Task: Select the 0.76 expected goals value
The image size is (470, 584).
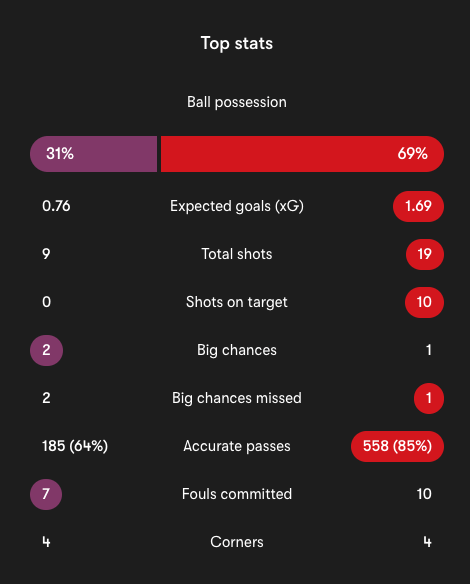Action: click(56, 206)
